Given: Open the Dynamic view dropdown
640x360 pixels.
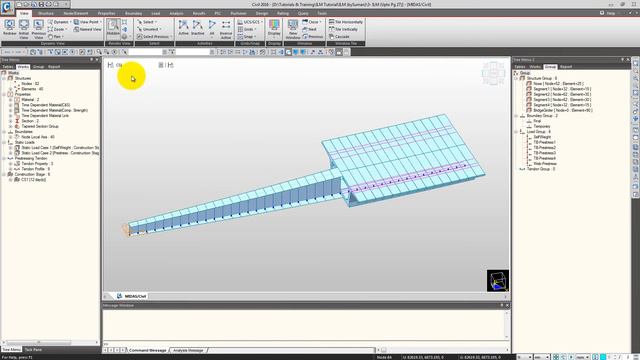Looking at the screenshot, I should (x=59, y=22).
